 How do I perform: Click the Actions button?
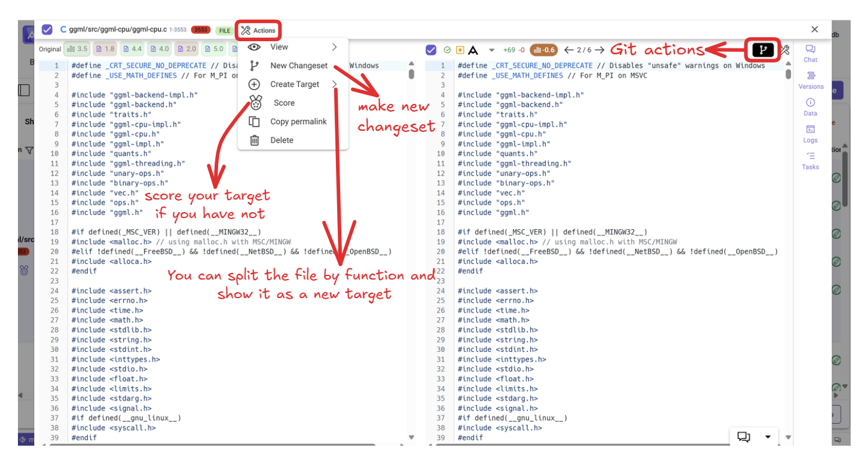tap(258, 30)
